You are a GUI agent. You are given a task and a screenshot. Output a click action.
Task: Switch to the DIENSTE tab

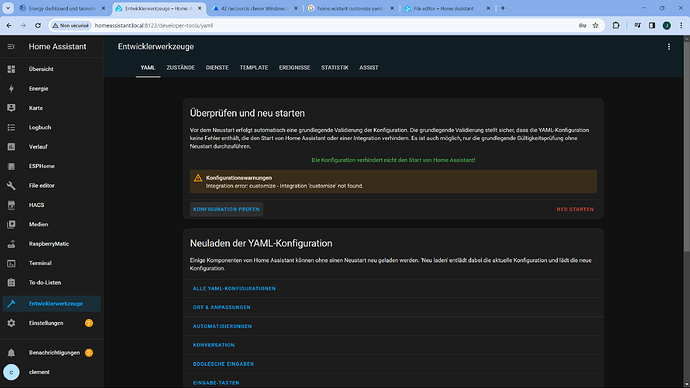point(217,68)
